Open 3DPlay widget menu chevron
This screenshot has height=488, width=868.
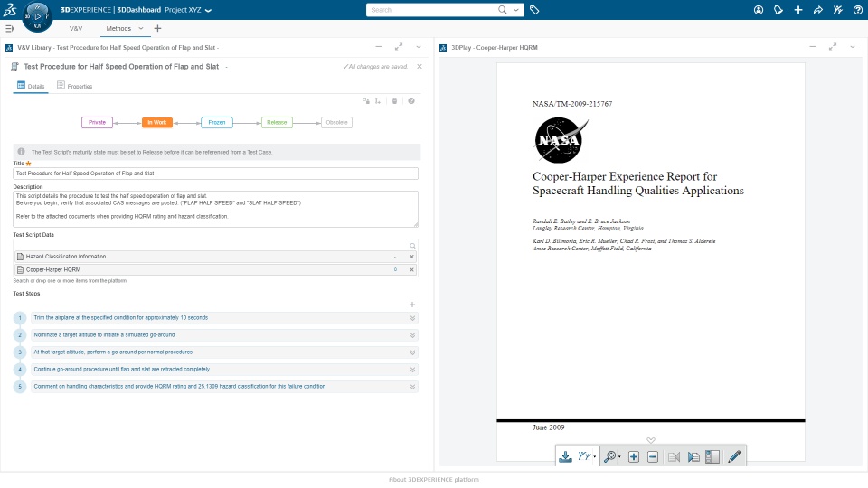pos(853,47)
